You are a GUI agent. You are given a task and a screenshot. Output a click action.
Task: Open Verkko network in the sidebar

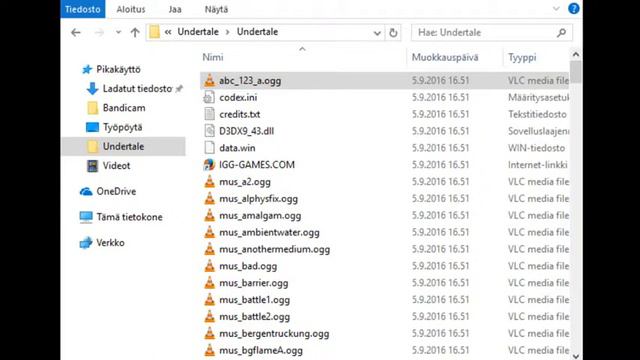(110, 243)
